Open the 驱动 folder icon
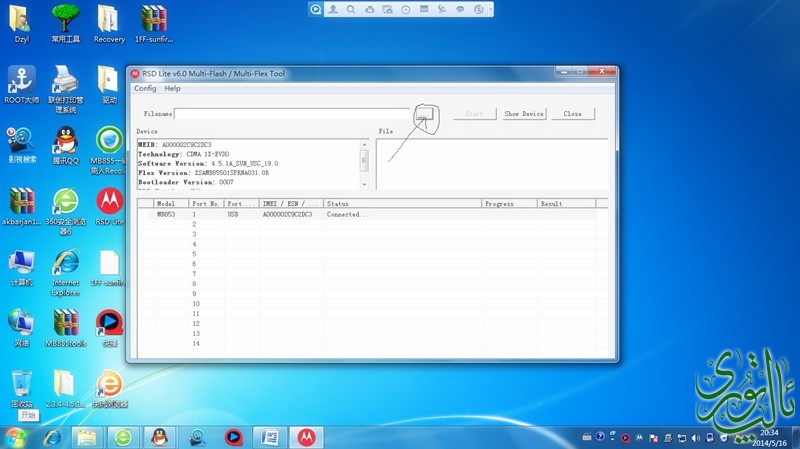The width and height of the screenshot is (800, 449). point(109,85)
